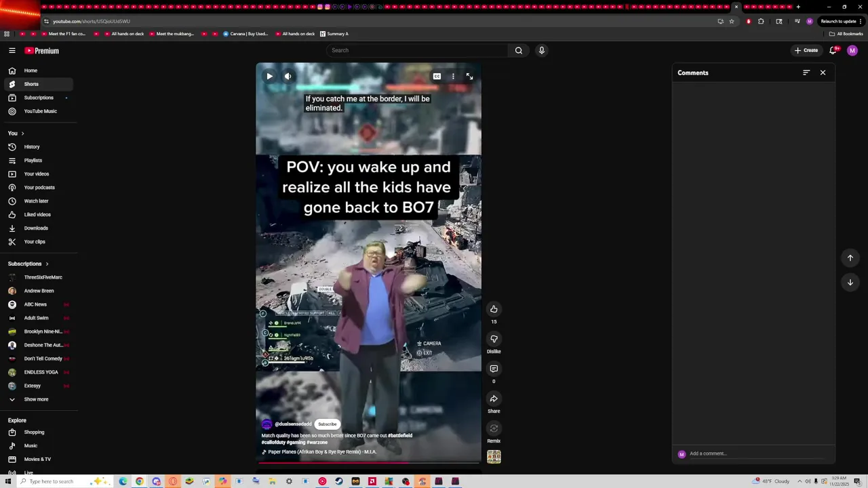Share this Short

(x=494, y=399)
